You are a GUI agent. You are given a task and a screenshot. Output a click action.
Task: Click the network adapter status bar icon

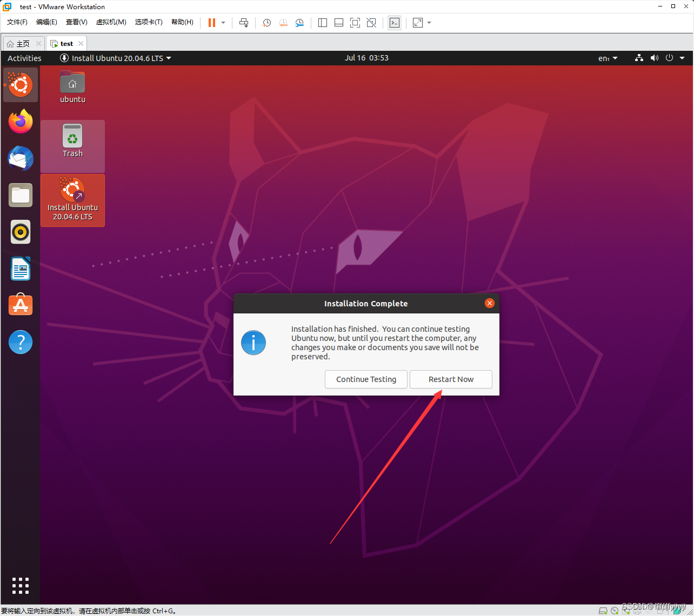pos(626,611)
